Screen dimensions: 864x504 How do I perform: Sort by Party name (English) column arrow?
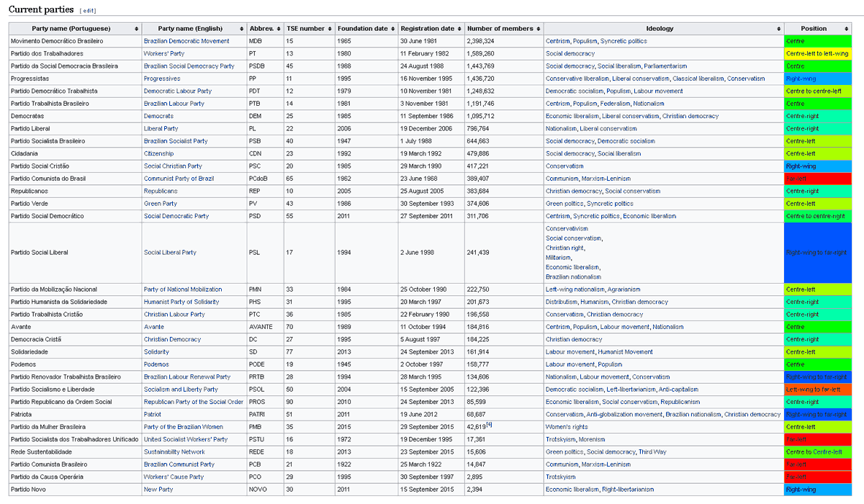click(x=241, y=29)
